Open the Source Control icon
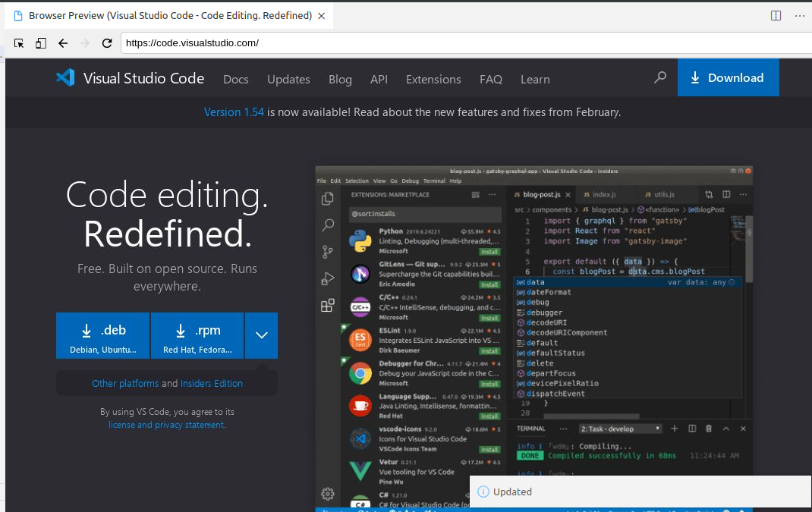Screen dimensions: 812x512 point(327,251)
